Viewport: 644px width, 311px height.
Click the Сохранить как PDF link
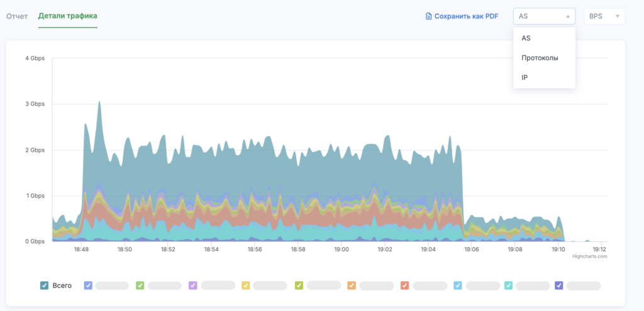click(466, 16)
